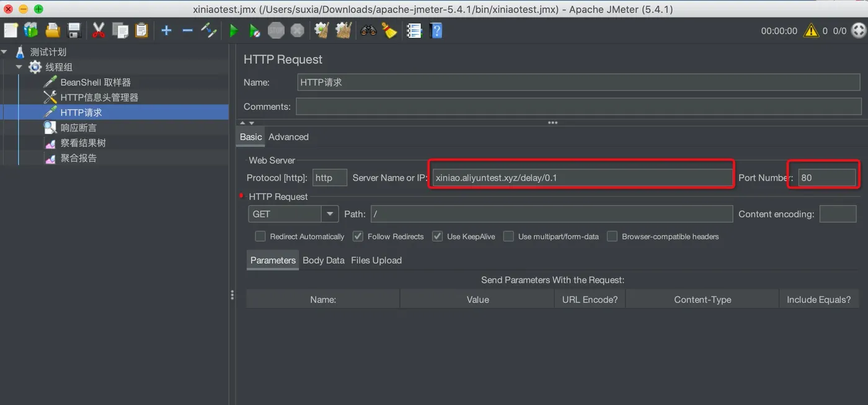Image resolution: width=868 pixels, height=405 pixels.
Task: Open the Function Helper dialog icon
Action: pyautogui.click(x=414, y=30)
